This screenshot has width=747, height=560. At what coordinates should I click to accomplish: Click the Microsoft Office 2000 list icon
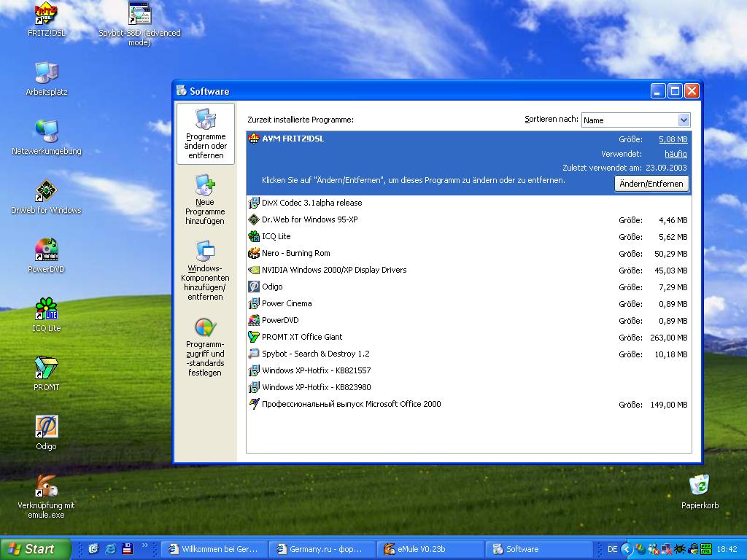254,404
